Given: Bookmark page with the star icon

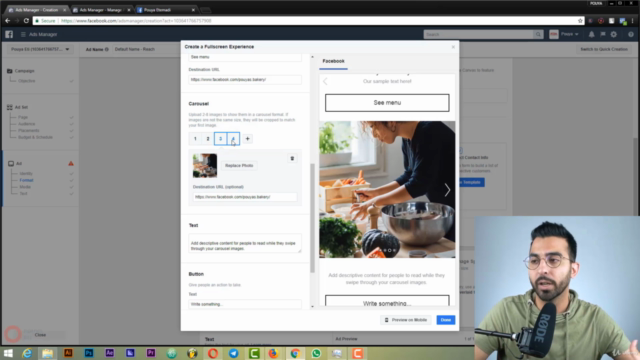Looking at the screenshot, I should [x=580, y=21].
